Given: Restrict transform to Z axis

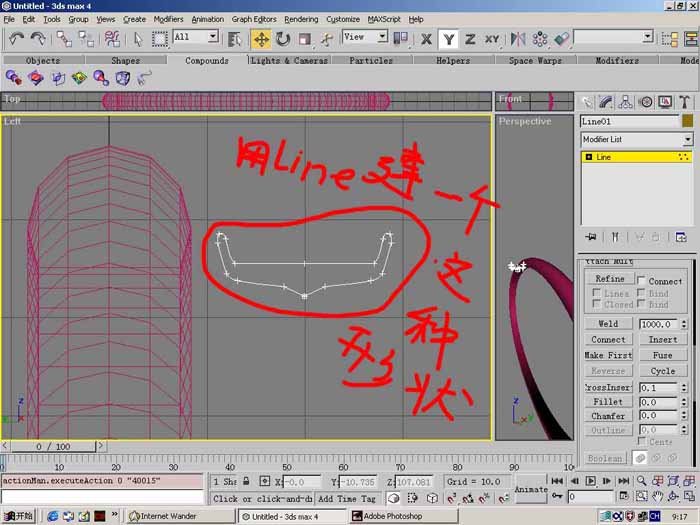Looking at the screenshot, I should click(x=470, y=39).
